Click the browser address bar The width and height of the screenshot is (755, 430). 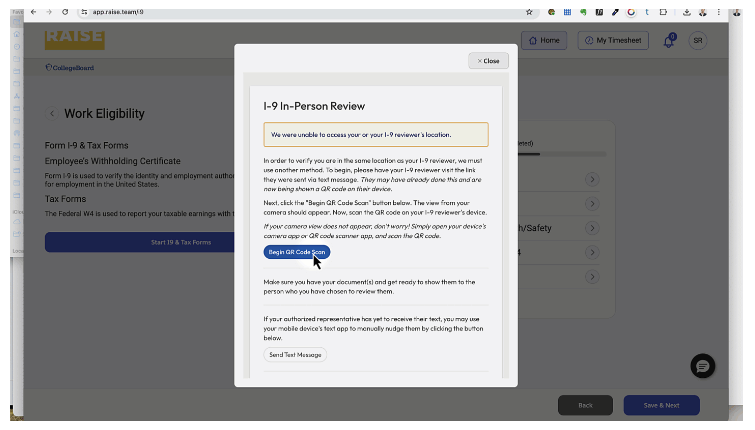click(x=300, y=12)
